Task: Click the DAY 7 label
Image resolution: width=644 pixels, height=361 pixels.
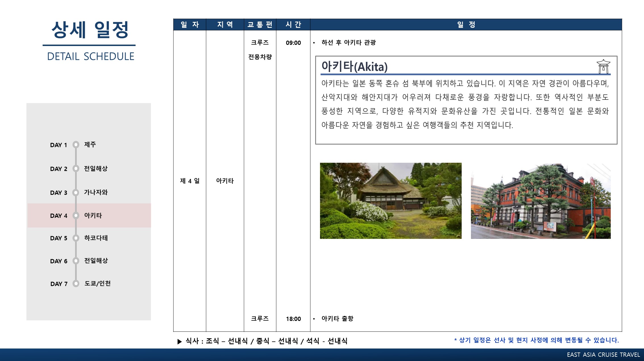Action: [59, 284]
